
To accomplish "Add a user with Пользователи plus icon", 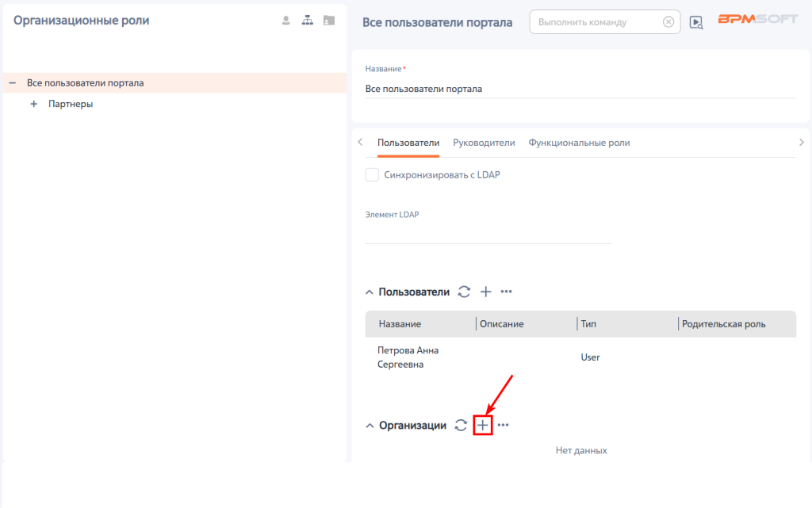I will click(x=486, y=292).
